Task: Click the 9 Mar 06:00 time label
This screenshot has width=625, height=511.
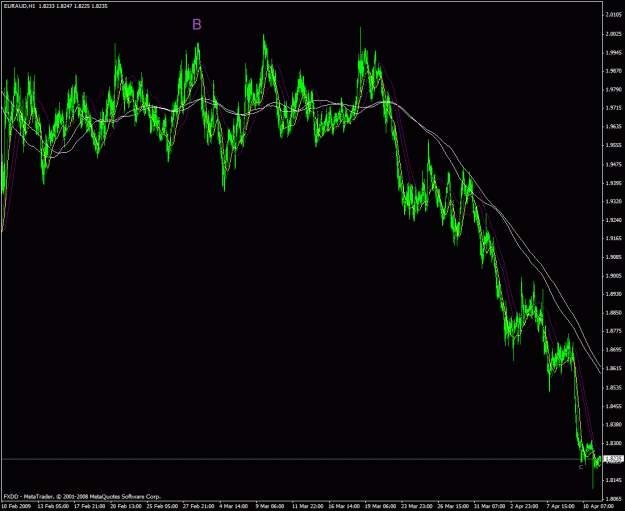Action: click(x=270, y=506)
